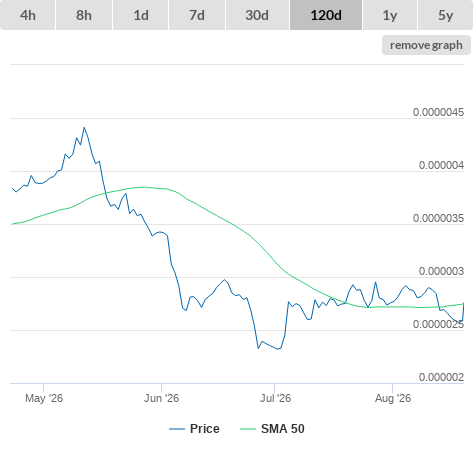This screenshot has height=455, width=474.
Task: Click the green SMA 50 legend marker
Action: [248, 429]
